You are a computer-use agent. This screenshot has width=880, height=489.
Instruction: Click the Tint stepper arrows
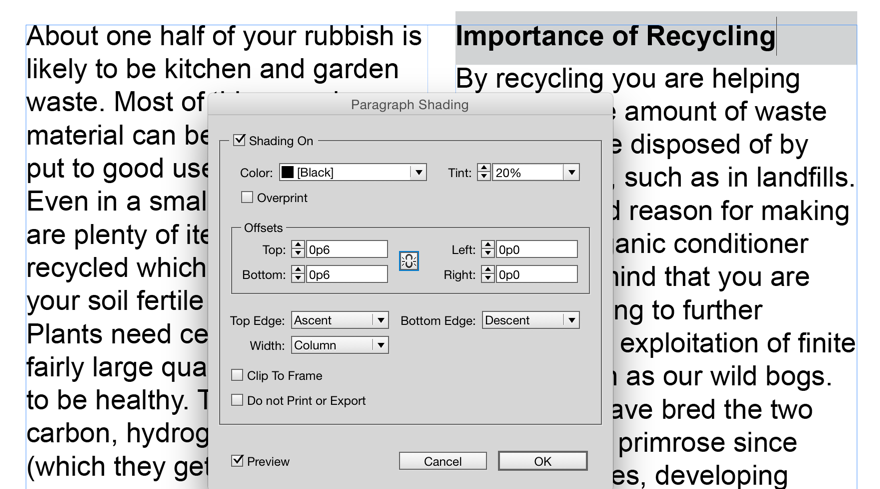484,173
